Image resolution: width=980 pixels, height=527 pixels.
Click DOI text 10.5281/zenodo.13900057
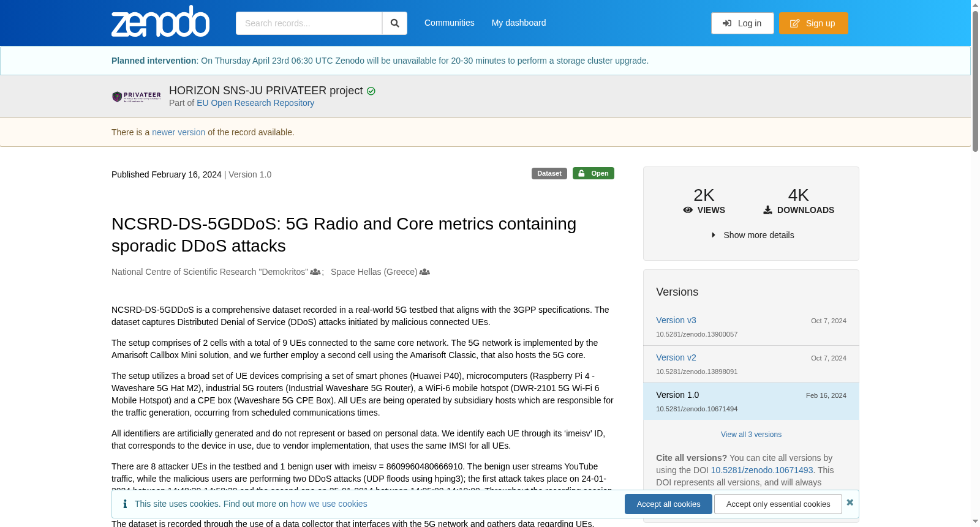click(696, 334)
